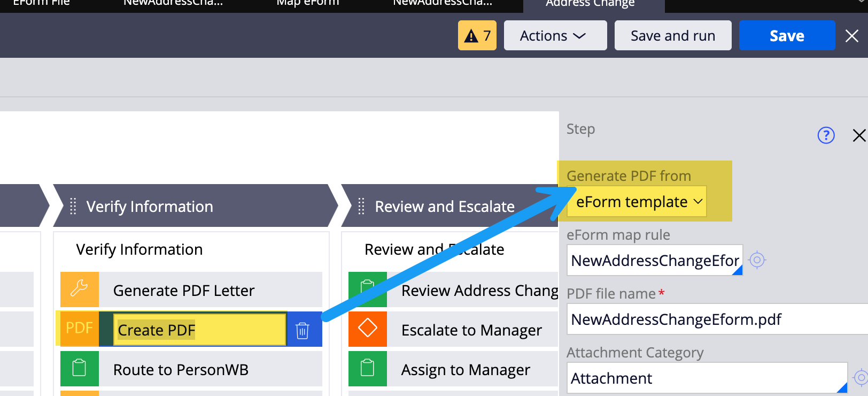Switch to the Map eForm tab
Screen dimensions: 868x396
(x=308, y=3)
